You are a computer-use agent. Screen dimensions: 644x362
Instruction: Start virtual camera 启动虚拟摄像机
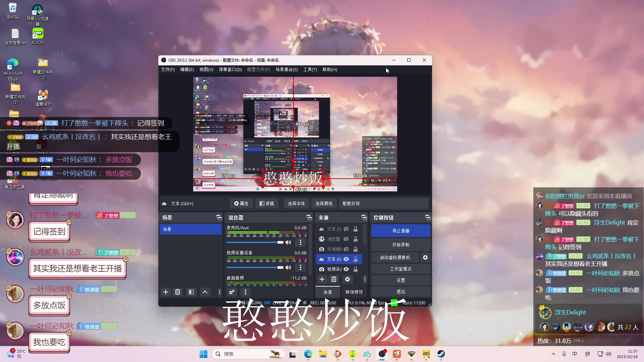point(395,257)
